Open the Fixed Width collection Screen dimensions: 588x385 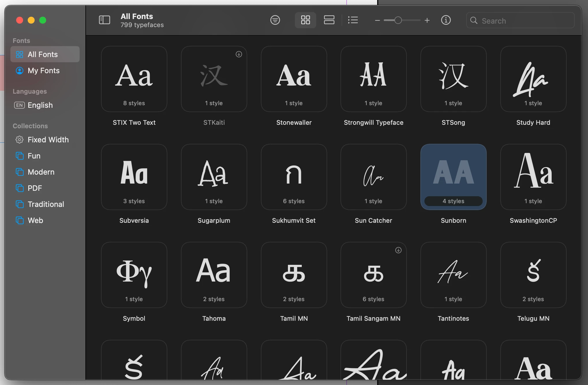click(x=48, y=140)
